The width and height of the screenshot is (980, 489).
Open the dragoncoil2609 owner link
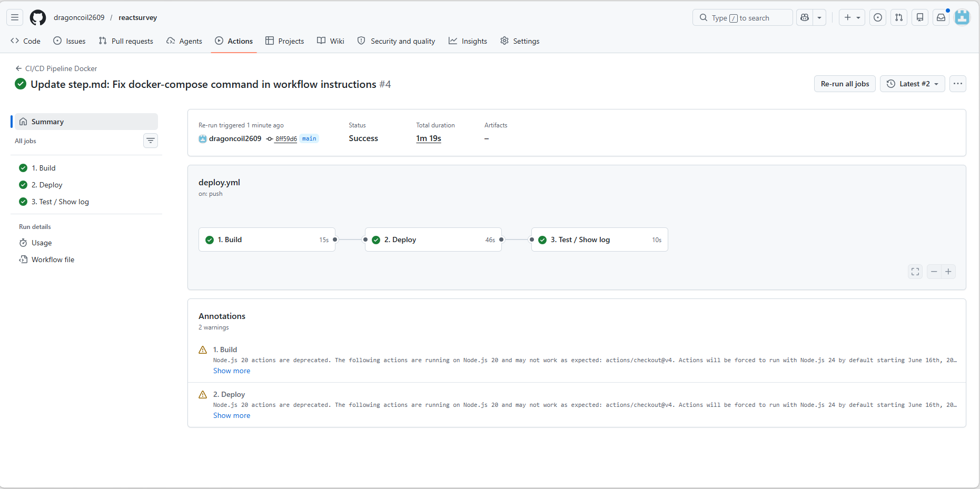79,17
